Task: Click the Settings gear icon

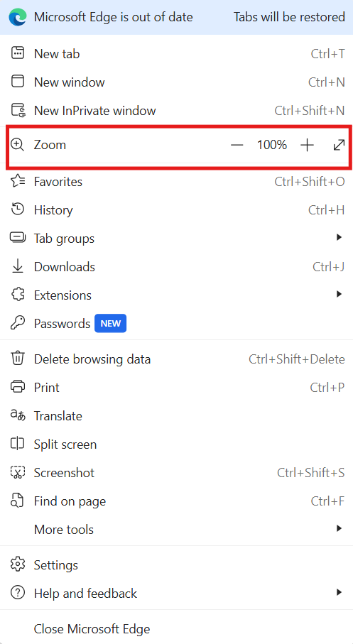Action: pyautogui.click(x=18, y=564)
